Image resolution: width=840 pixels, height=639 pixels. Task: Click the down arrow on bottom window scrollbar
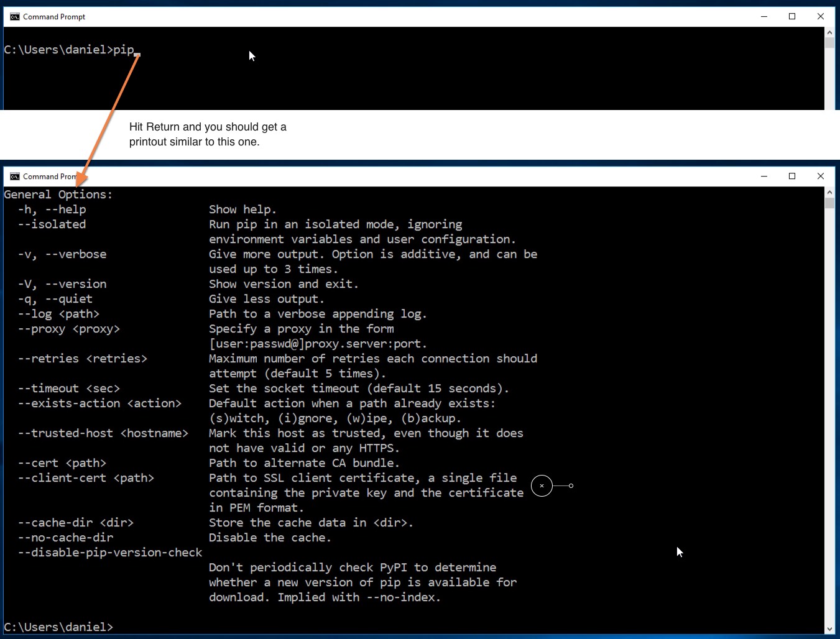[x=829, y=628]
